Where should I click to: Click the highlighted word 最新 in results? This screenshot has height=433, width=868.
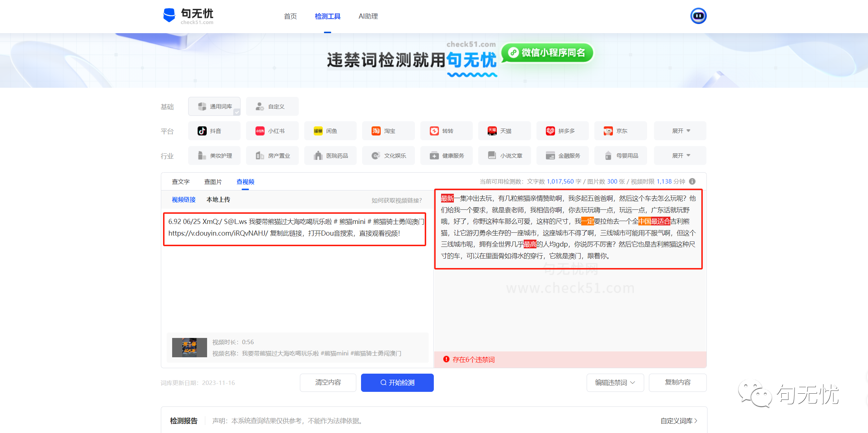pyautogui.click(x=447, y=198)
